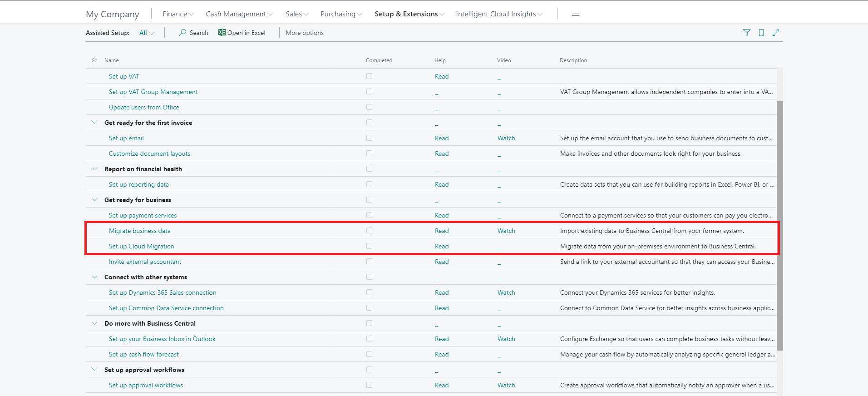
Task: Toggle Completed checkbox for Migrate business data
Action: point(369,231)
